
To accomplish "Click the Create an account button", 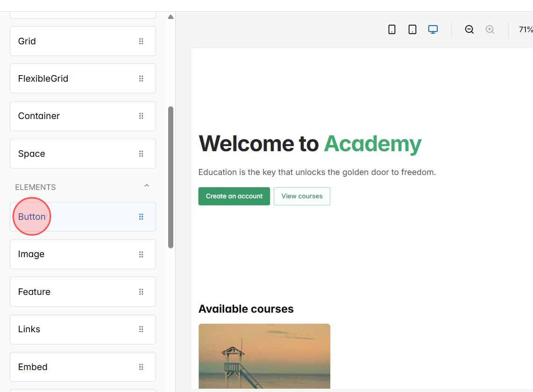I will point(234,196).
